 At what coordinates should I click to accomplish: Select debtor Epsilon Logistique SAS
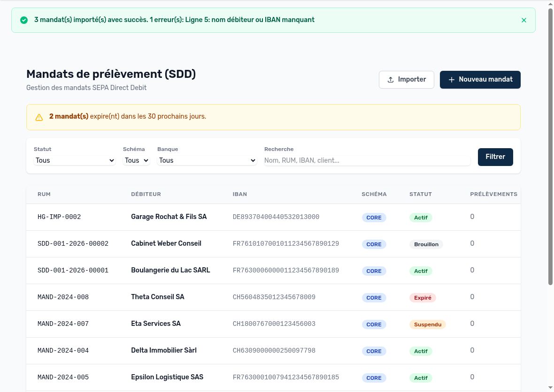point(167,377)
